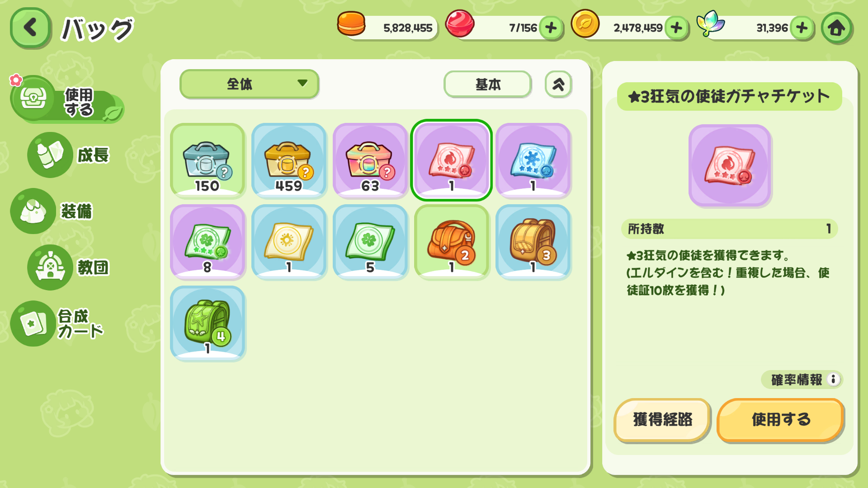This screenshot has width=868, height=488.
Task: Open the 全体 filter dropdown
Action: coord(249,84)
